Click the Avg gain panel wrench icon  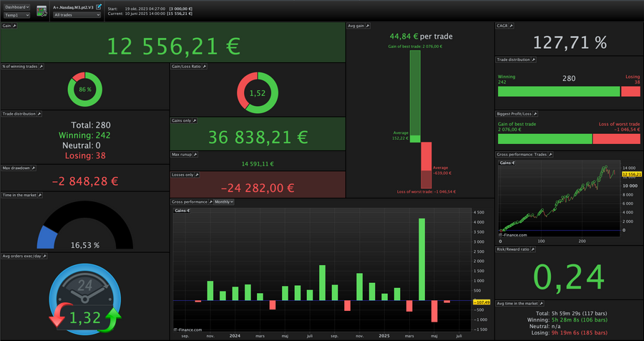(x=368, y=26)
